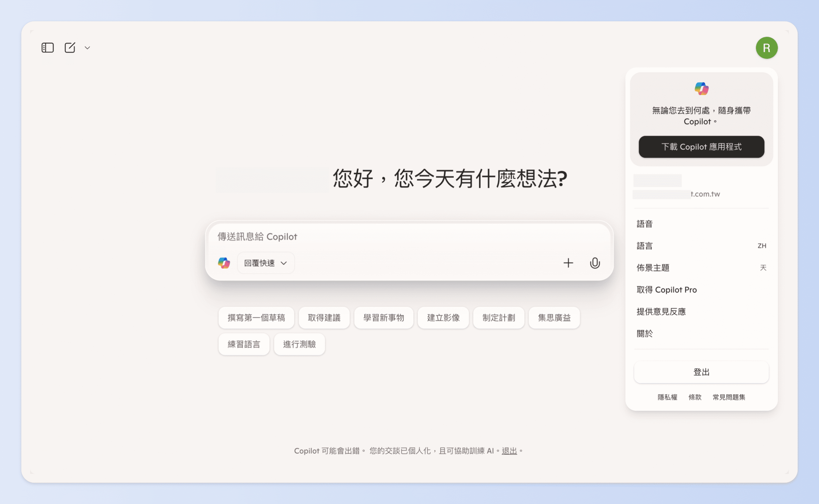The width and height of the screenshot is (819, 504).
Task: Click the account email ending t.com.tw
Action: (x=676, y=194)
